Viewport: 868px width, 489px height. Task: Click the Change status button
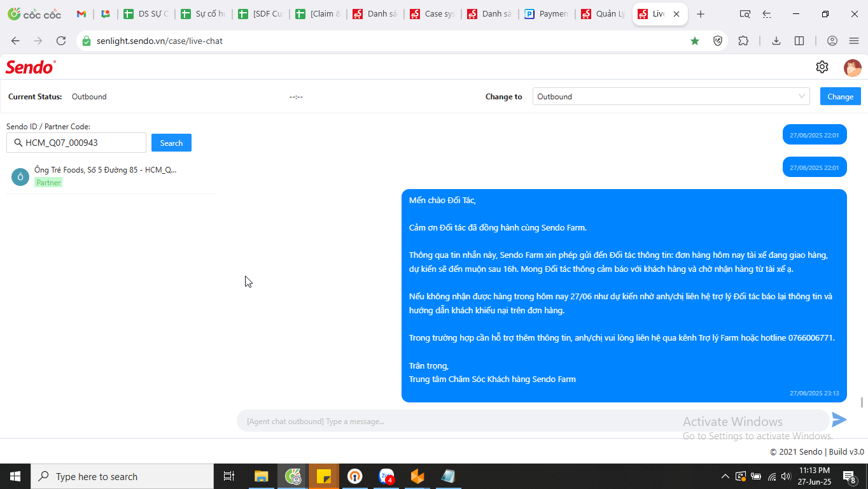tap(841, 97)
